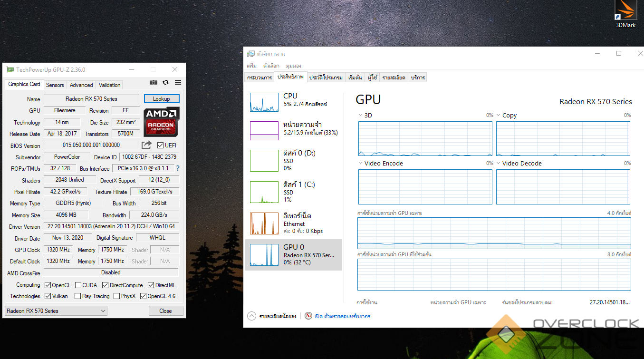Click the GPU-Z screenshot camera icon
The width and height of the screenshot is (644, 359).
153,82
